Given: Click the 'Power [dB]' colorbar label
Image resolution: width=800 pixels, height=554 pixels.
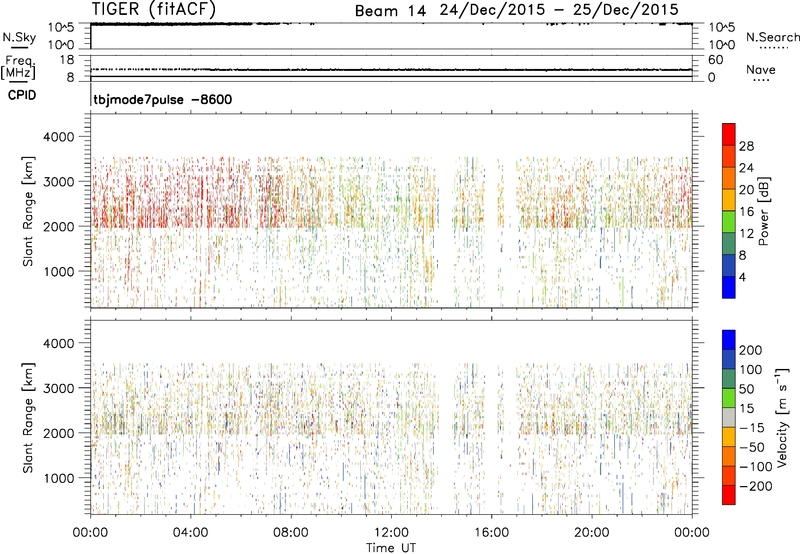Looking at the screenshot, I should [763, 211].
